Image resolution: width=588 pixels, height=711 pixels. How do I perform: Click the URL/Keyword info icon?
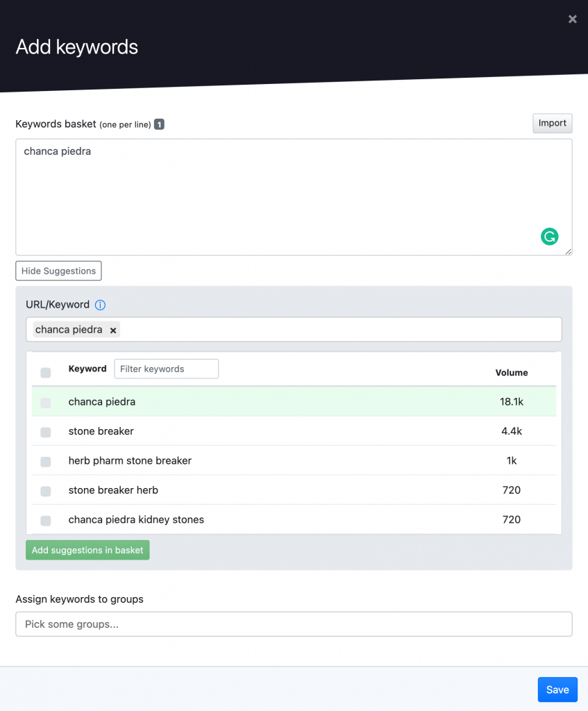(100, 306)
